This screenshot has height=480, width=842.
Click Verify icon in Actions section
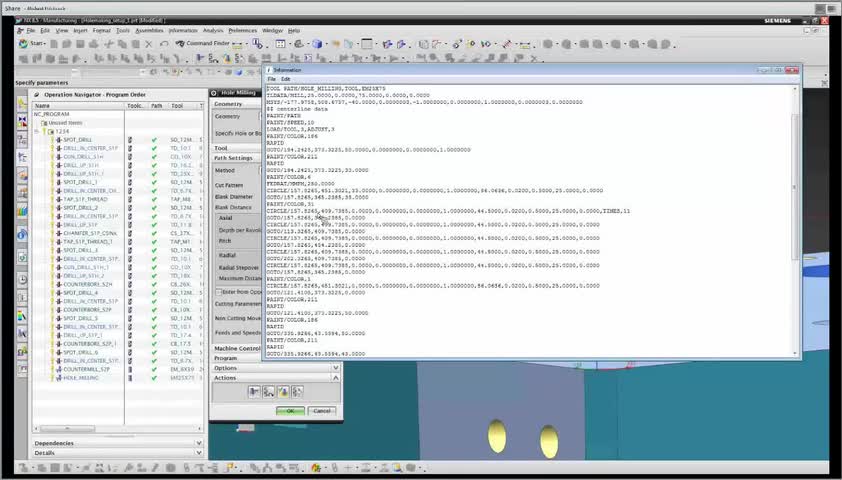tap(283, 392)
